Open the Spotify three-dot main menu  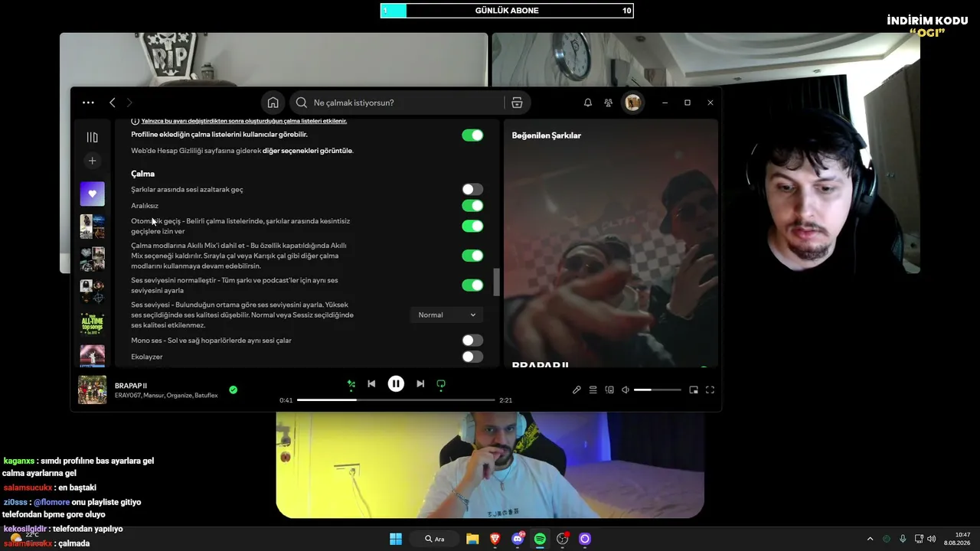coord(88,103)
